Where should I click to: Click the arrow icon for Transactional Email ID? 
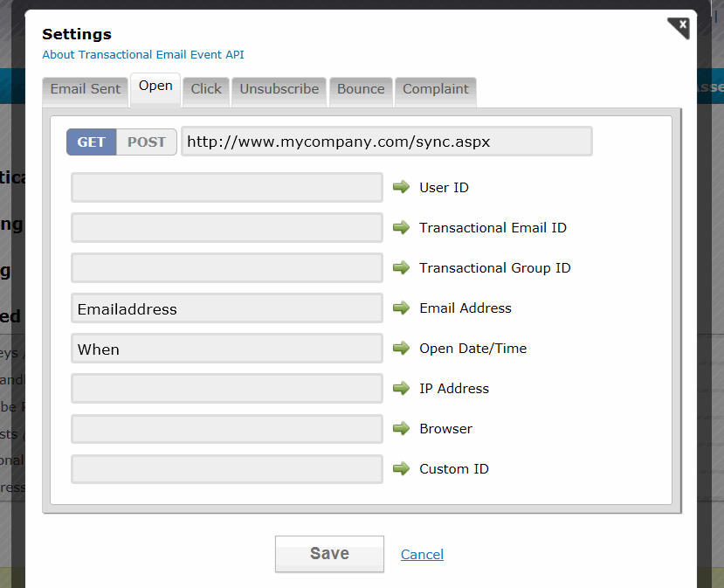point(401,227)
